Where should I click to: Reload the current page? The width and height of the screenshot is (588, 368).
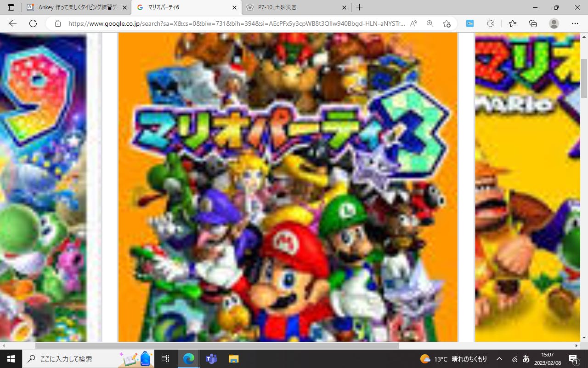pyautogui.click(x=33, y=23)
